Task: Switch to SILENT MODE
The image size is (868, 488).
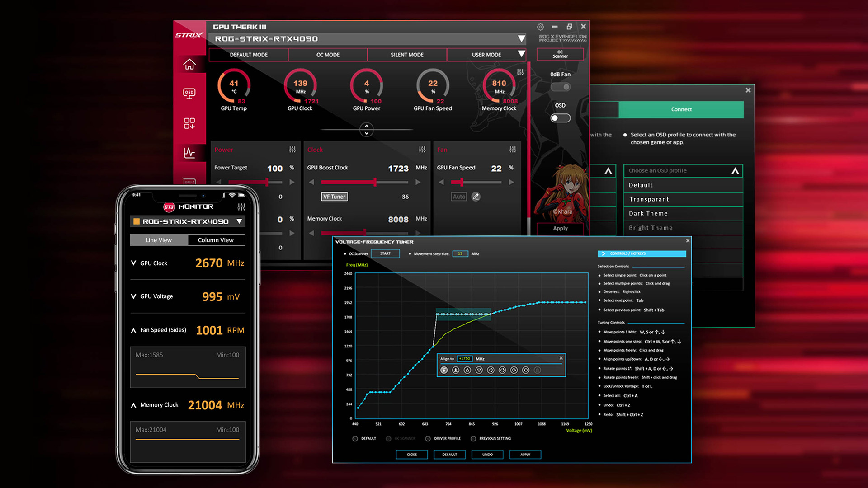Action: click(407, 55)
